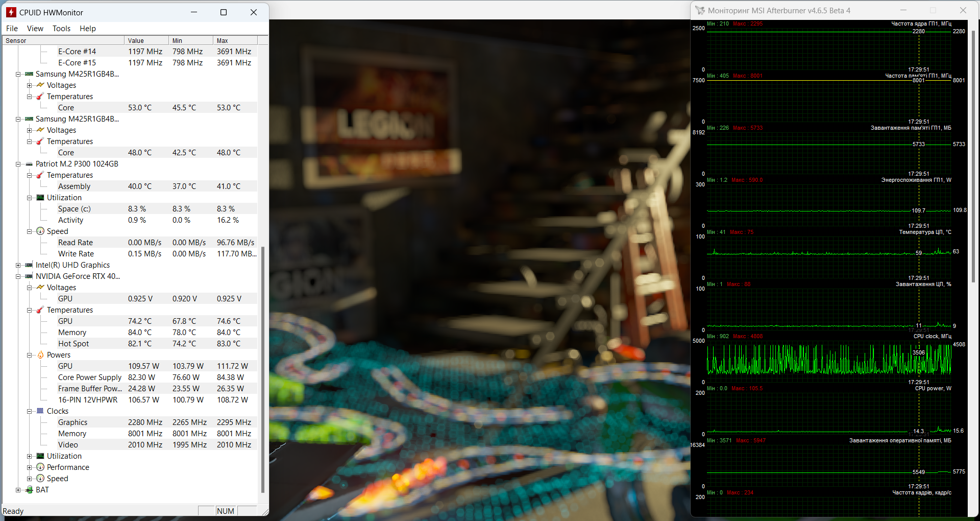Collapse the Patriot M.2 Utilization section
This screenshot has height=521, width=980.
coord(29,198)
